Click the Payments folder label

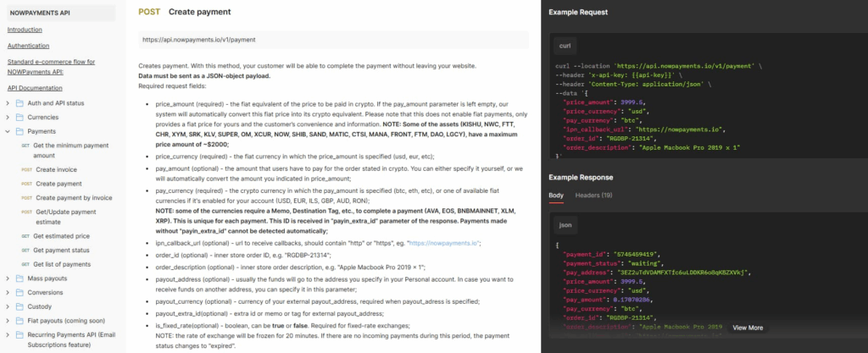tap(42, 131)
